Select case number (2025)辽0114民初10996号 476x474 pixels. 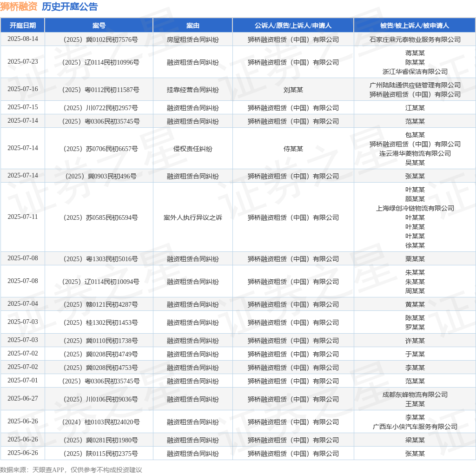click(99, 62)
